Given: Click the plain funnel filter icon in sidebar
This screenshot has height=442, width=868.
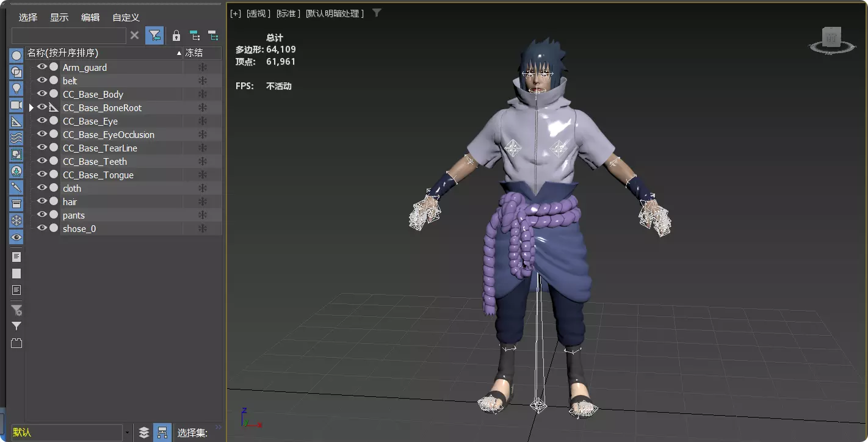Looking at the screenshot, I should click(16, 326).
